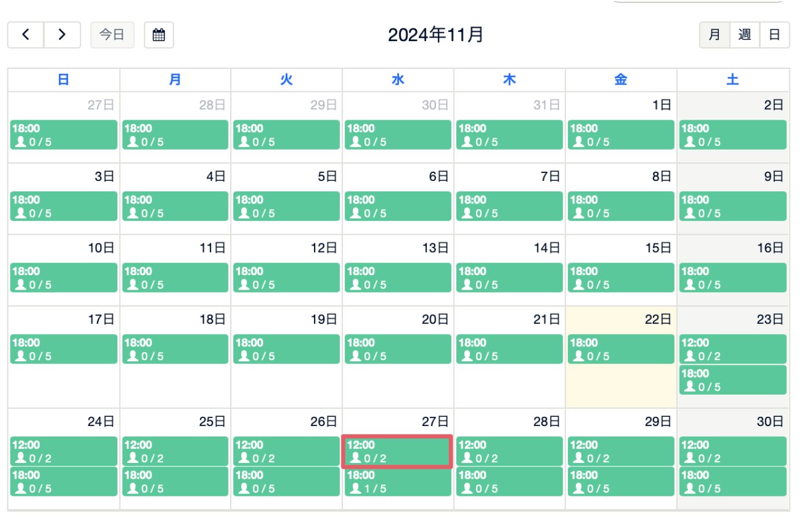Select the 12:00 slot on the 23rd
812x526 pixels.
(x=733, y=349)
